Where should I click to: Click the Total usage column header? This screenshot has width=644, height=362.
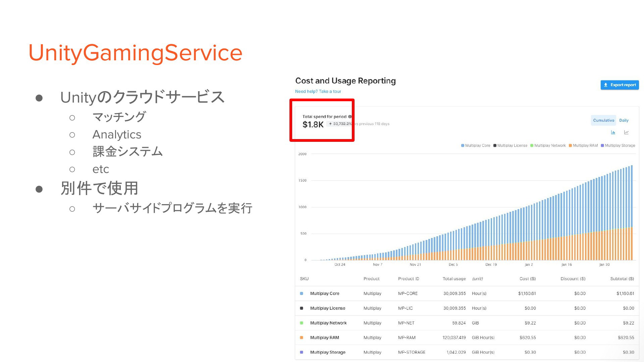click(x=454, y=279)
